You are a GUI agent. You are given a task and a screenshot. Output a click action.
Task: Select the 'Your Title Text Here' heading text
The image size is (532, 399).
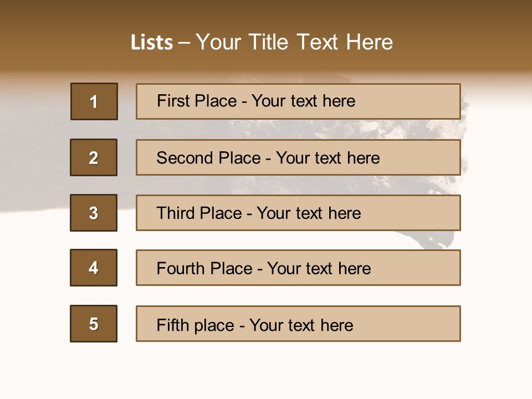[294, 42]
